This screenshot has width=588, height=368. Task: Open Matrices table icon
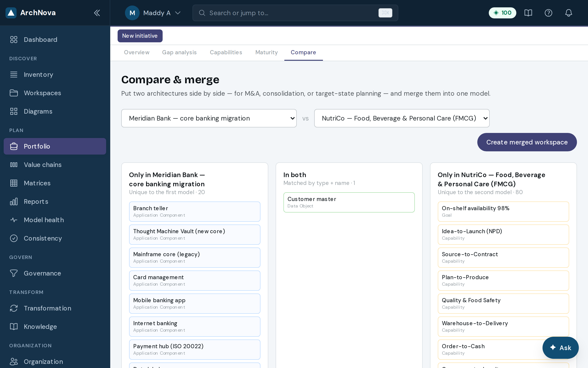point(14,183)
